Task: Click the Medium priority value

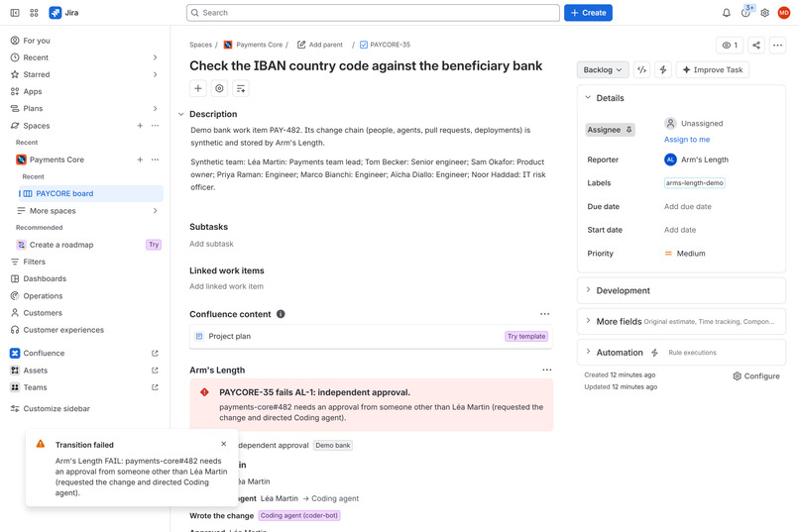Action: [685, 254]
